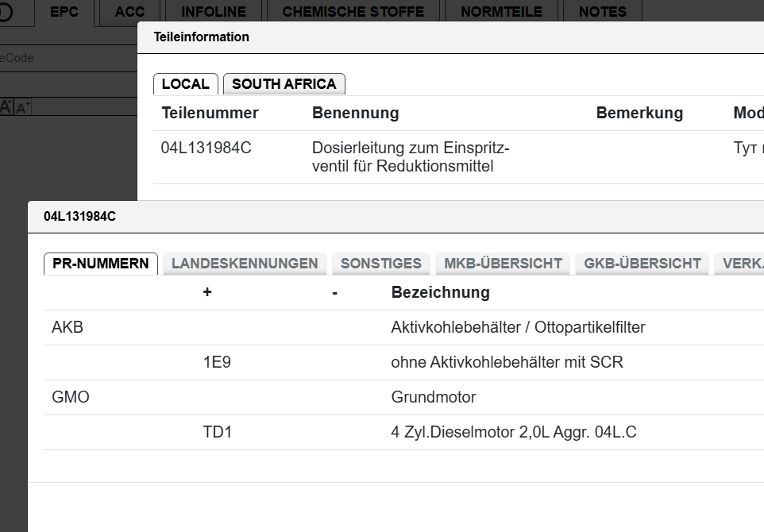Screen dimensions: 764x532
Task: Select part number 04L131984C in table
Action: 206,148
